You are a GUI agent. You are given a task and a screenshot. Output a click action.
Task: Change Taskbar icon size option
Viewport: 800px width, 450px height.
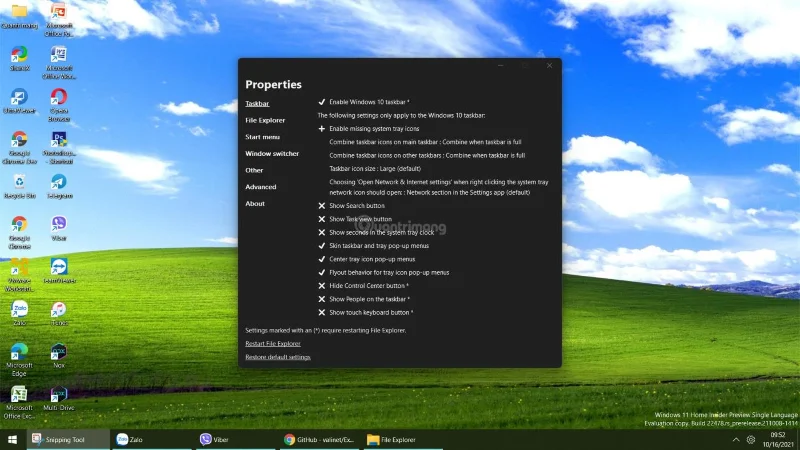pyautogui.click(x=375, y=168)
